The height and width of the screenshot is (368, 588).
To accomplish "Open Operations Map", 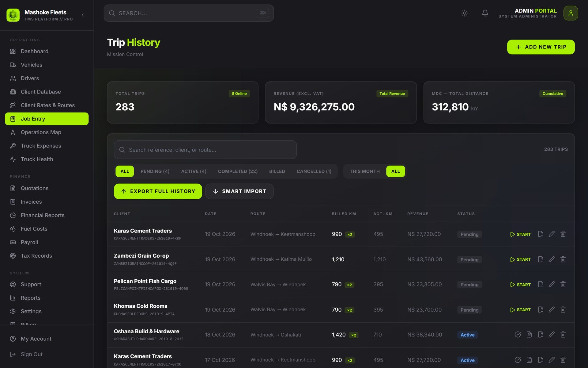I will pyautogui.click(x=47, y=132).
